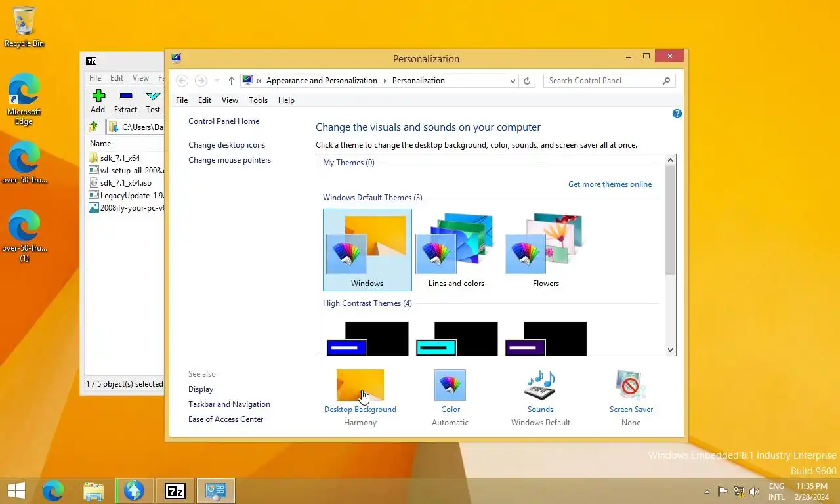Expand the address bar history dropdown

coord(513,81)
